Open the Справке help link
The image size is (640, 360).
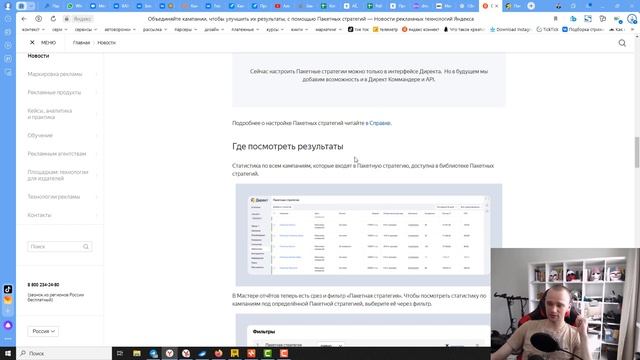[x=380, y=123]
